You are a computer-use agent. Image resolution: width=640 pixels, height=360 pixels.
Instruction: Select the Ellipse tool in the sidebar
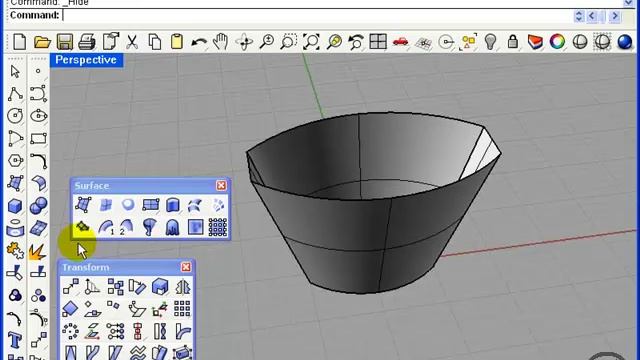pyautogui.click(x=38, y=116)
